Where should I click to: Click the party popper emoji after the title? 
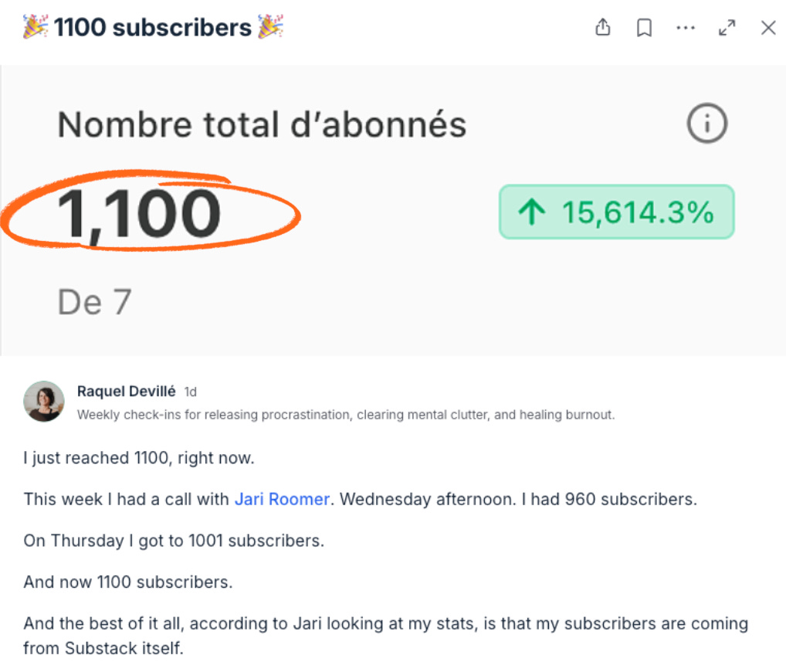(271, 27)
